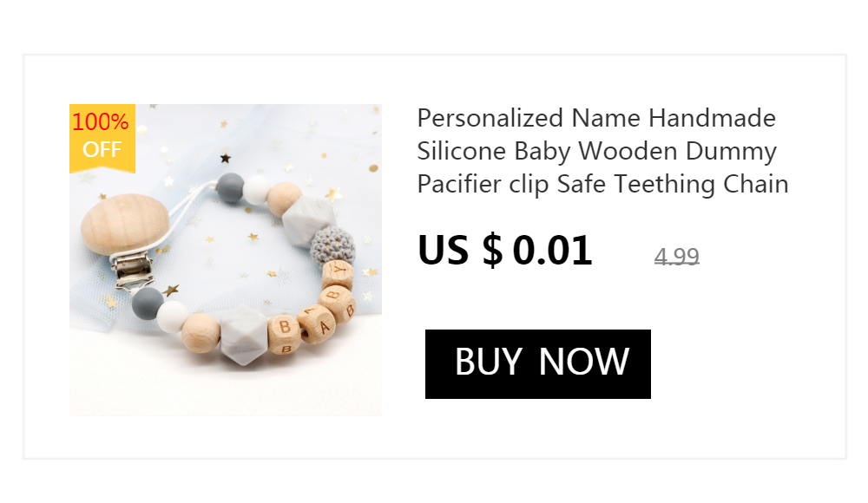Click the gray crochet bead in photo
The height and width of the screenshot is (503, 868).
(x=332, y=245)
